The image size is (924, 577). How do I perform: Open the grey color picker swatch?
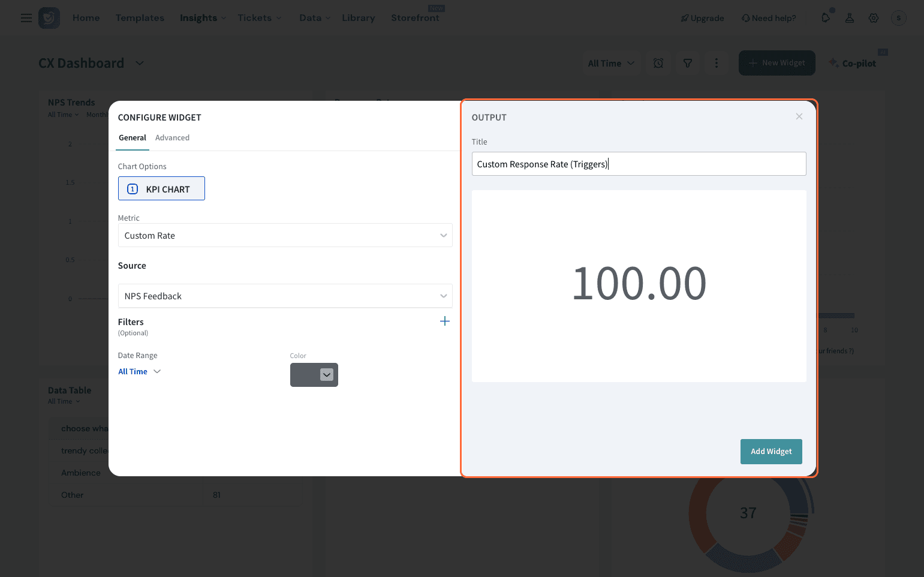pyautogui.click(x=314, y=375)
